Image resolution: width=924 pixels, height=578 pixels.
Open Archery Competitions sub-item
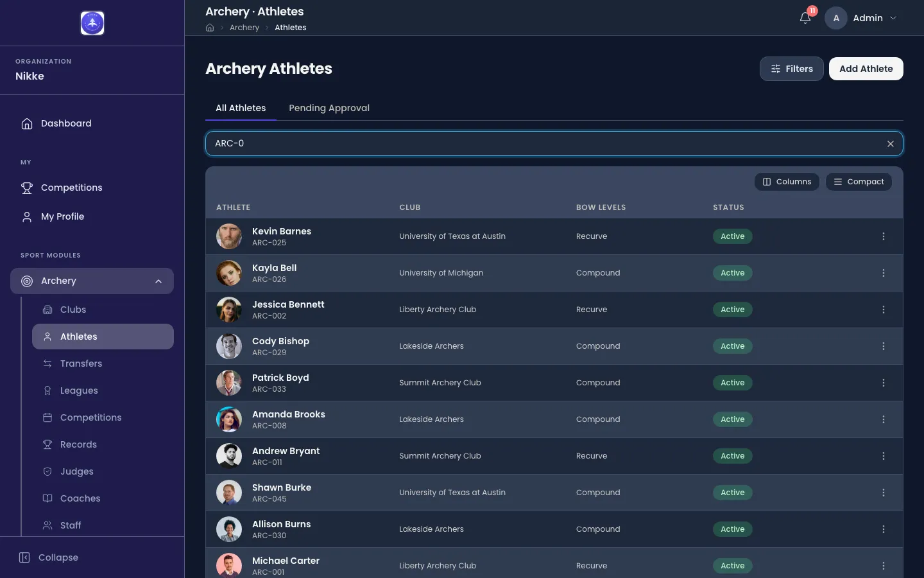coord(103,417)
